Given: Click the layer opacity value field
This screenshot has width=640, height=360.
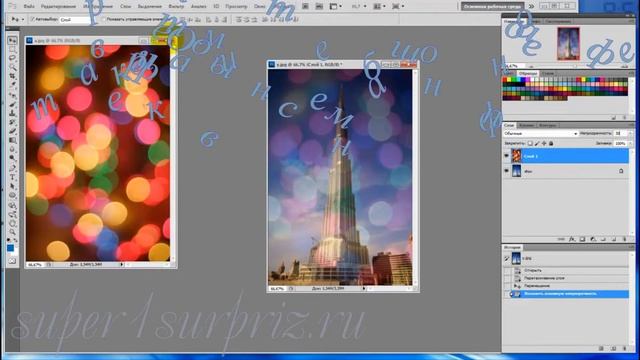Looking at the screenshot, I should (x=620, y=133).
